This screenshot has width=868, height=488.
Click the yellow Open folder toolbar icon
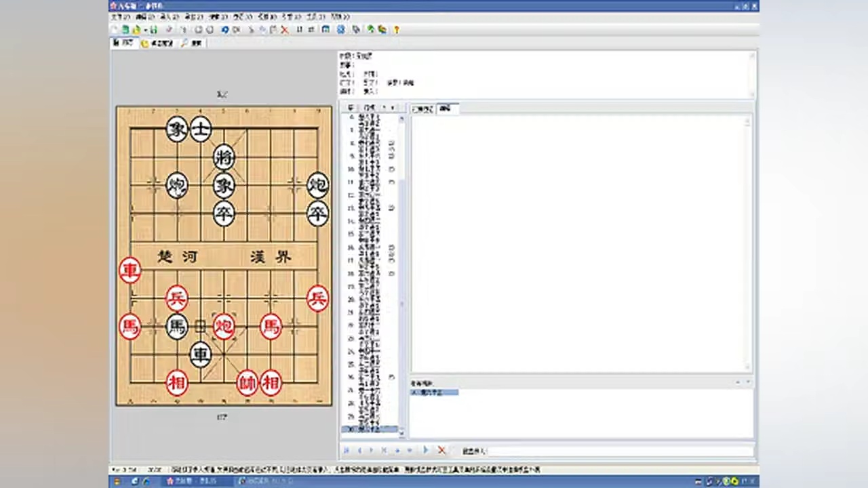[136, 30]
